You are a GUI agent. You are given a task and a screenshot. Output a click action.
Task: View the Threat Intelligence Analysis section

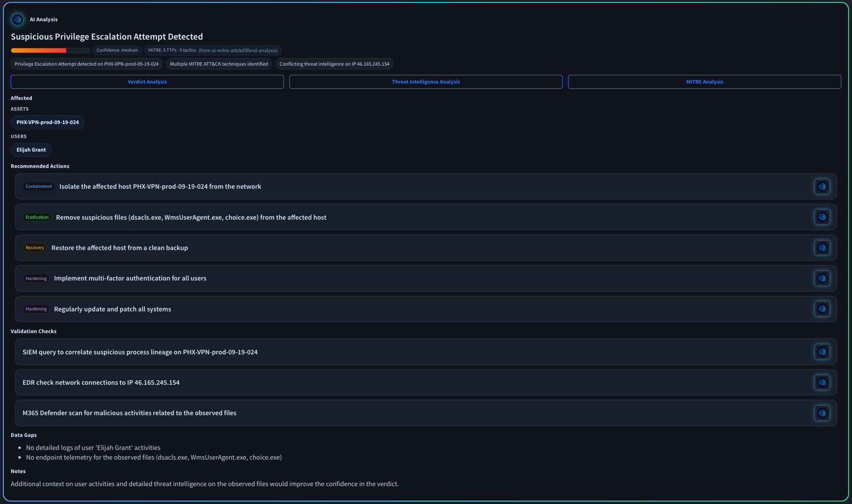[426, 82]
